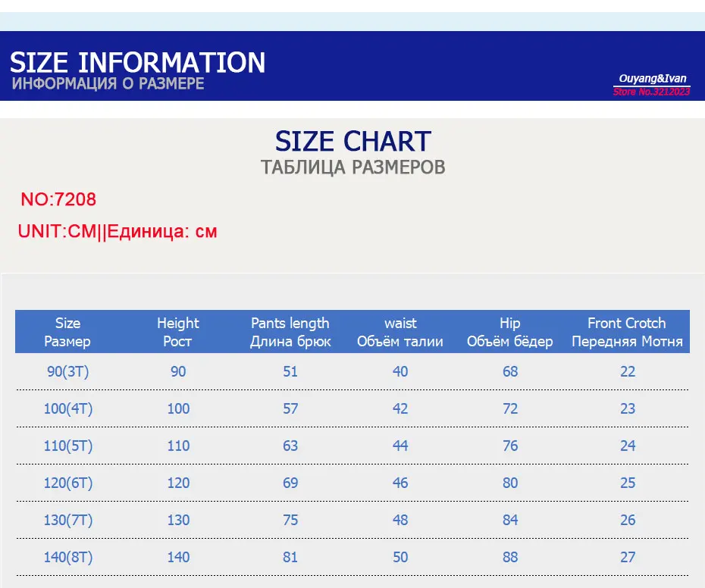The width and height of the screenshot is (705, 588).
Task: Click pants length 75 cell
Action: tap(290, 520)
